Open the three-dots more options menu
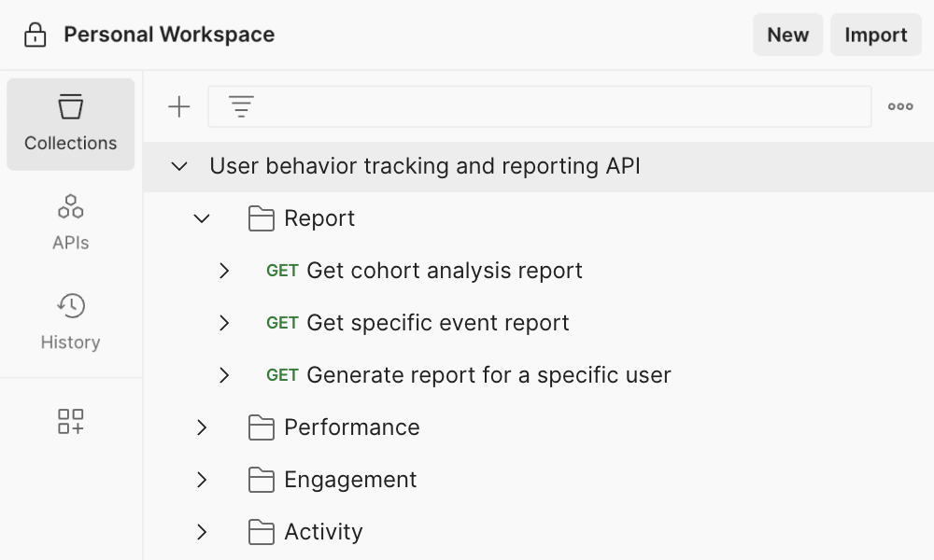The height and width of the screenshot is (560, 934). 900,107
